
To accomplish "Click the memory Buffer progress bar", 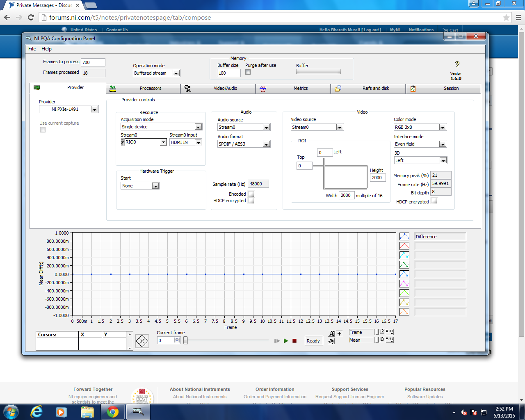I will (x=318, y=72).
